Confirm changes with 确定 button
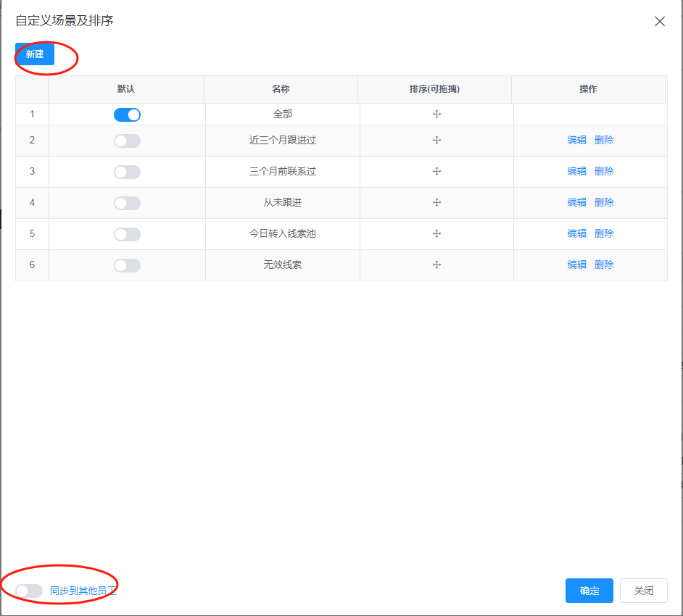Image resolution: width=683 pixels, height=616 pixels. [589, 591]
